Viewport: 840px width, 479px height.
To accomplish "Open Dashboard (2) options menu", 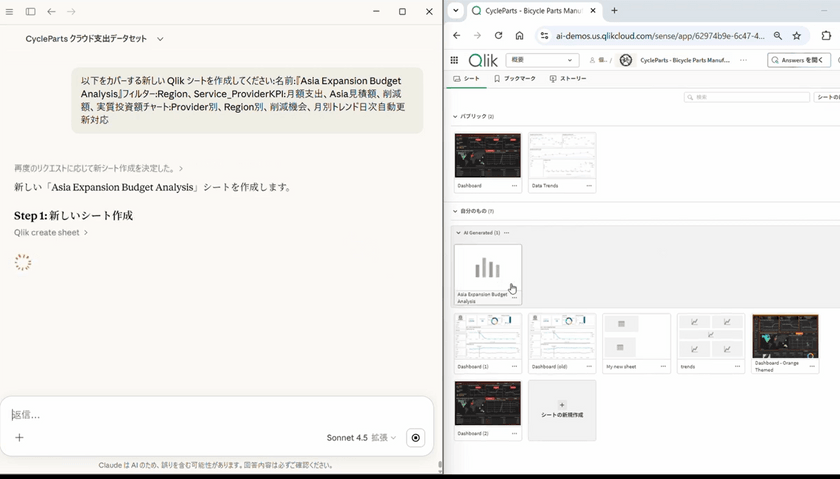I will point(514,433).
